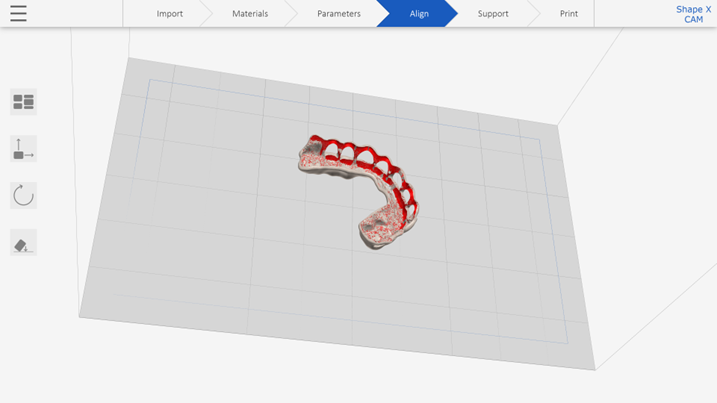Select the place-on-platform tool

tap(23, 243)
